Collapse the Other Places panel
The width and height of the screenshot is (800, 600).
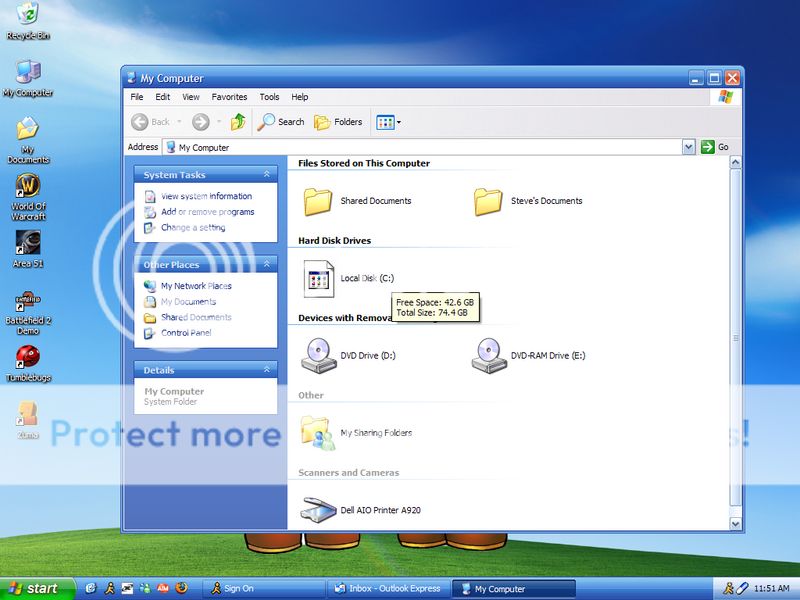(x=267, y=265)
